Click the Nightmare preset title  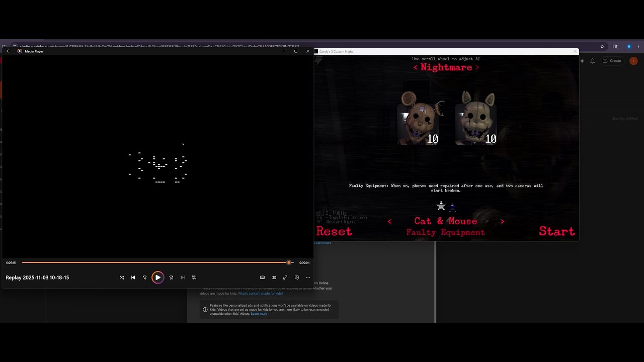click(x=446, y=67)
